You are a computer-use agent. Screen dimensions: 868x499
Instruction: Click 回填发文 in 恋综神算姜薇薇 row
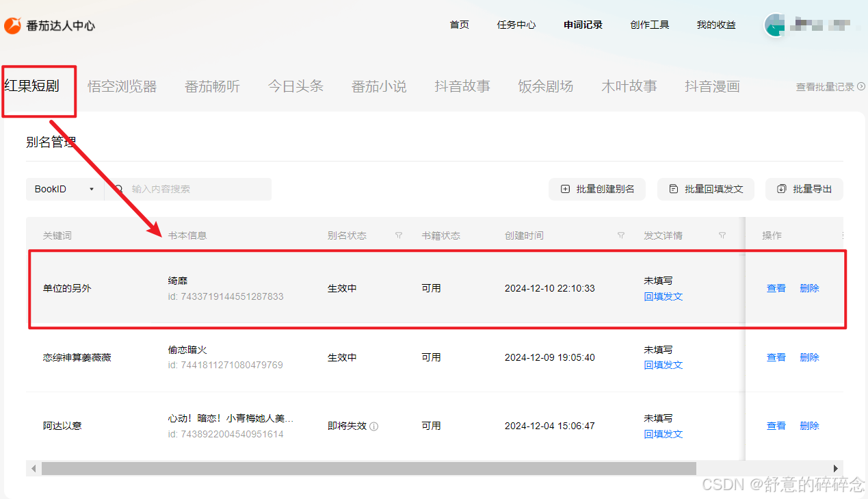663,365
